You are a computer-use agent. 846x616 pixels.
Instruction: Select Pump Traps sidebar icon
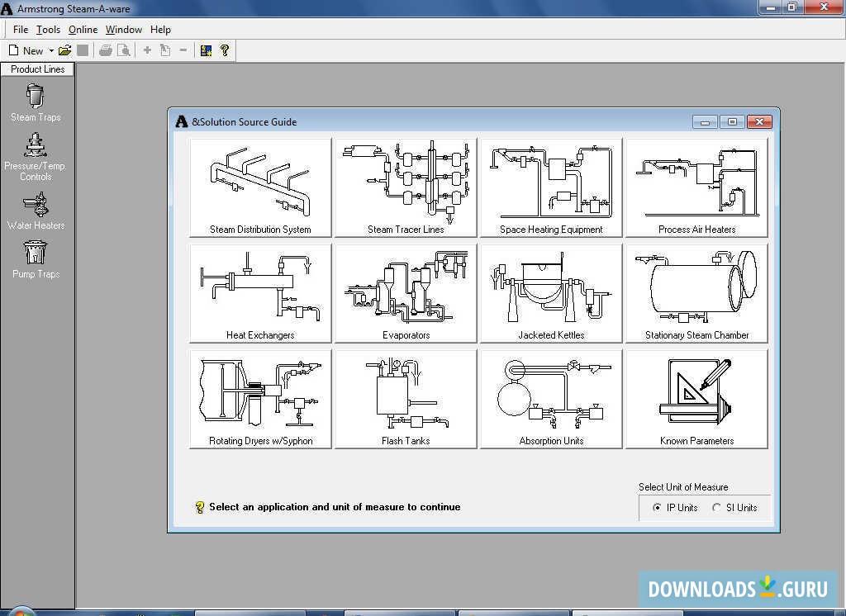(36, 259)
